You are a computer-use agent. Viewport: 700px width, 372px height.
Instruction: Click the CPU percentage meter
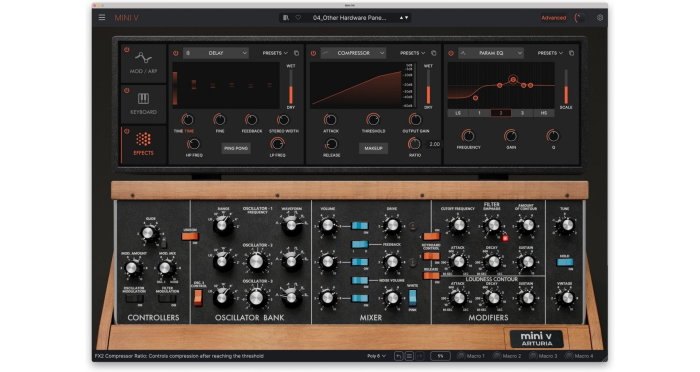(x=440, y=356)
